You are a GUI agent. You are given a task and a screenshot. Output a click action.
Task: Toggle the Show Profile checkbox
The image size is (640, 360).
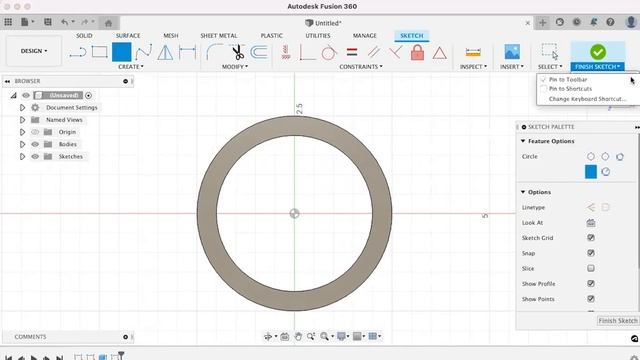pyautogui.click(x=591, y=283)
